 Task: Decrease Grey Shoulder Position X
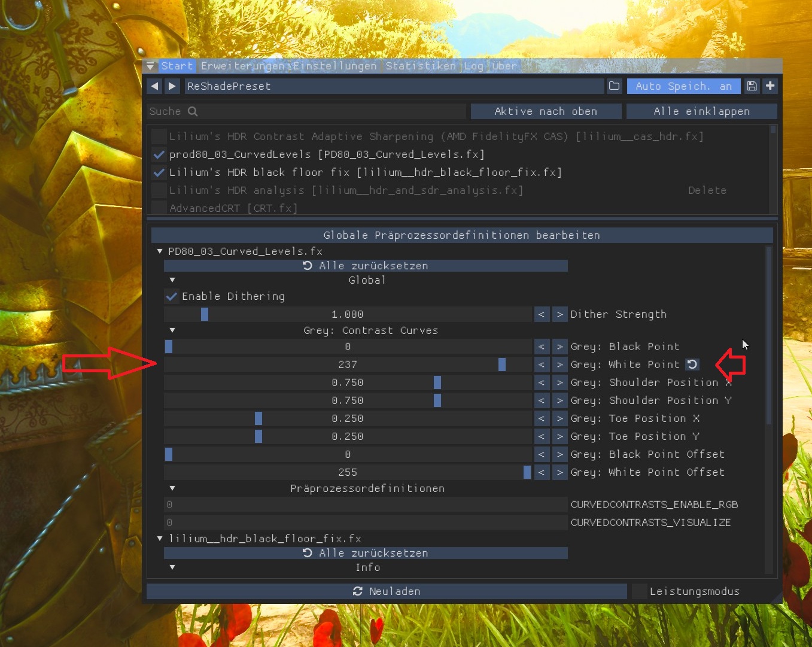(542, 382)
